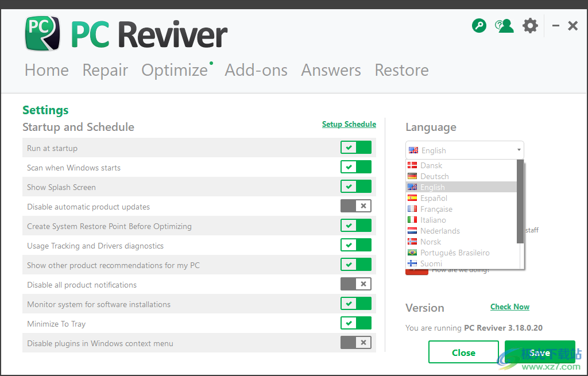Click the Norwegian flag icon in language list

tap(412, 242)
